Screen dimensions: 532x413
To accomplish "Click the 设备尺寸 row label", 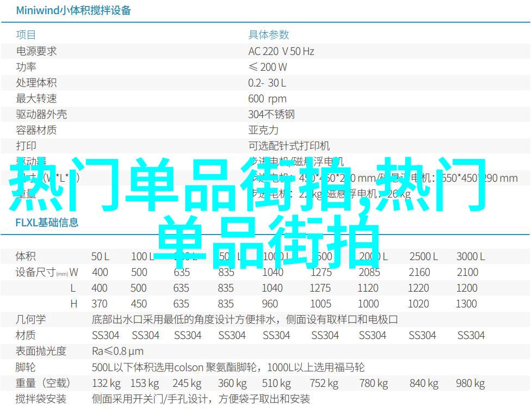I will (35, 272).
